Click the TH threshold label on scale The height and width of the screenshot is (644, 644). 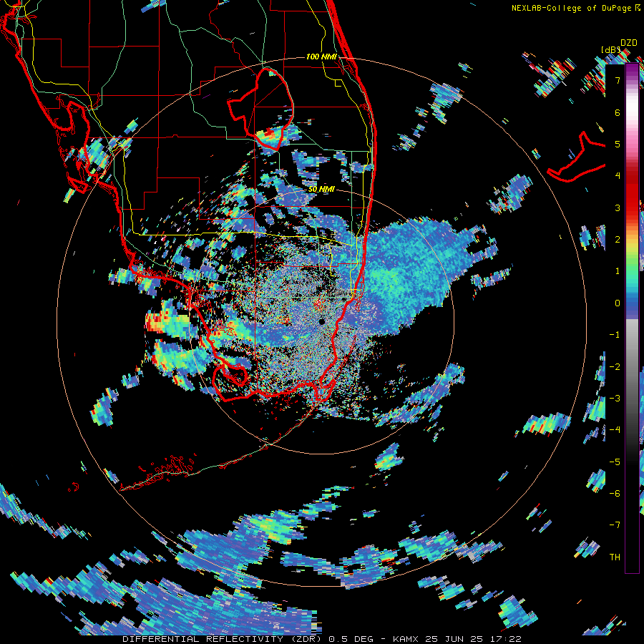click(x=615, y=557)
